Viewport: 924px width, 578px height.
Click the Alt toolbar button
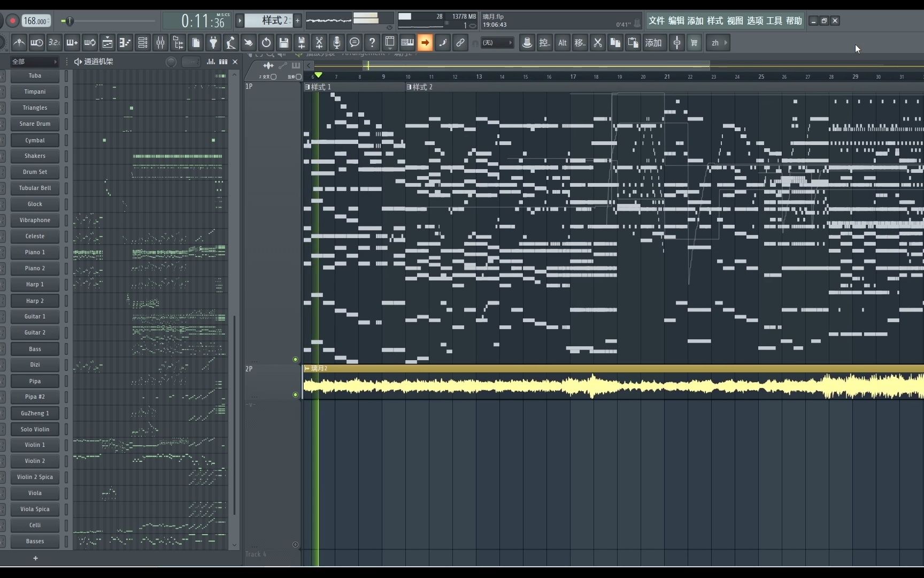563,43
